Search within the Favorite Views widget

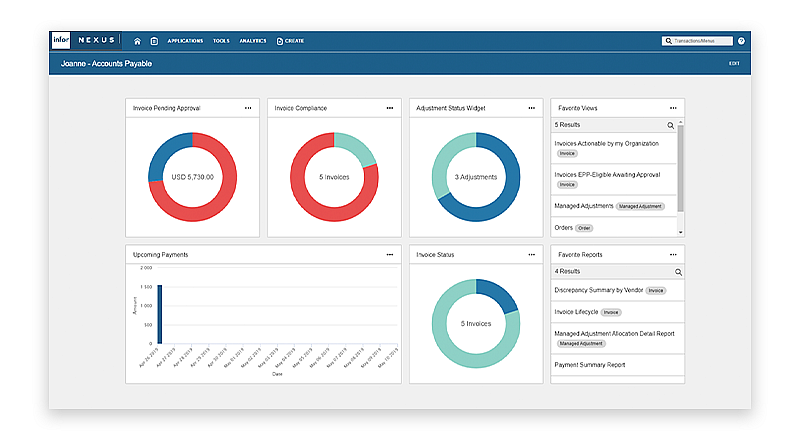click(671, 125)
